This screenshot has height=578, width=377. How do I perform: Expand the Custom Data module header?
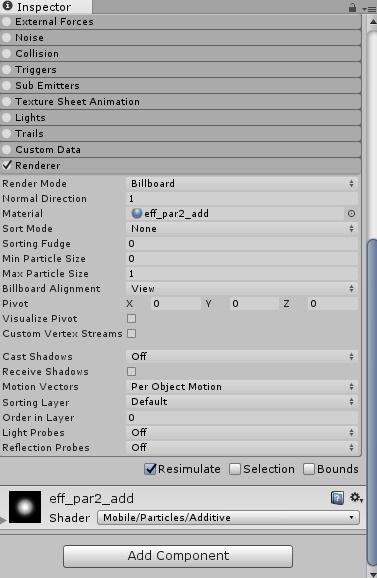click(x=180, y=150)
